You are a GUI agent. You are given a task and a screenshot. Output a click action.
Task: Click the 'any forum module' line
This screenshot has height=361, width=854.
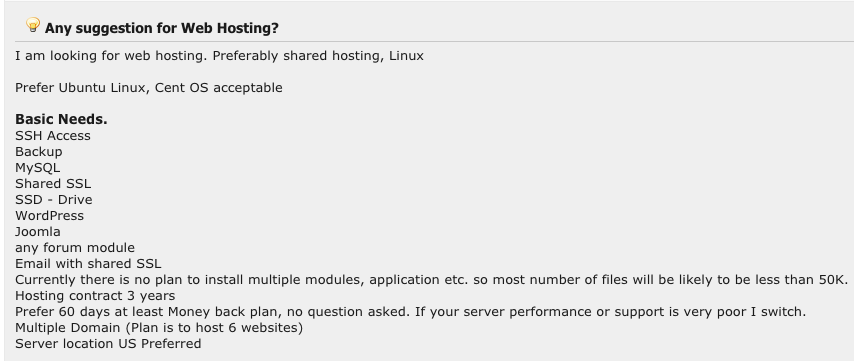point(75,248)
